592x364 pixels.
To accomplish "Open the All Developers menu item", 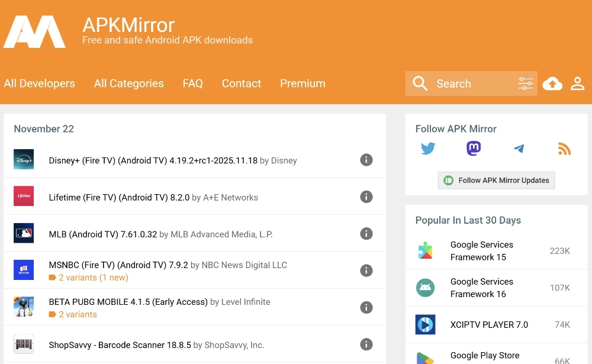I will (x=40, y=83).
